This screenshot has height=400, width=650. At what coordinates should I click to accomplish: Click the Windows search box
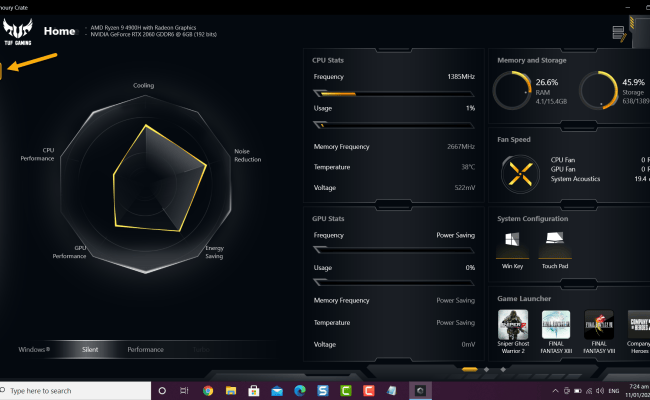coord(75,390)
